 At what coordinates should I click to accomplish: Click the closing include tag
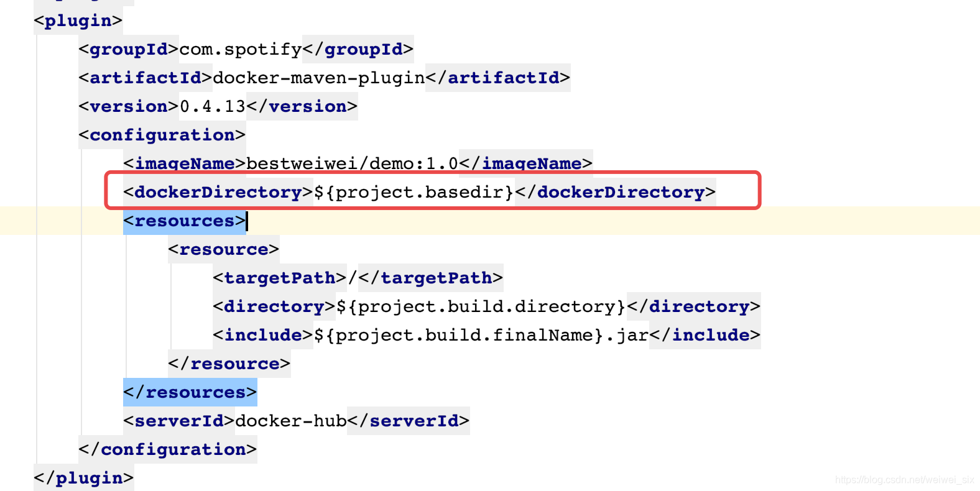705,335
